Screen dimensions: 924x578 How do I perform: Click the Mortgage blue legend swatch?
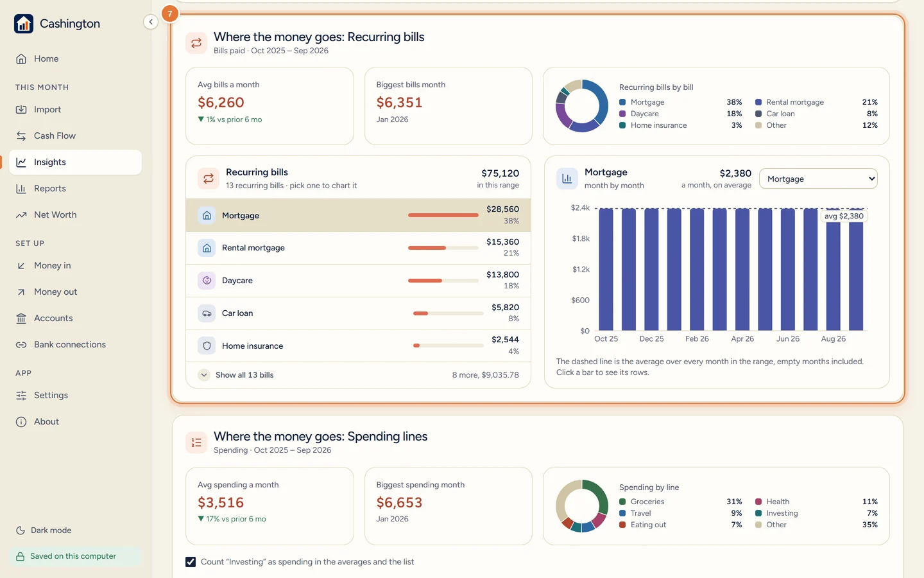[622, 102]
